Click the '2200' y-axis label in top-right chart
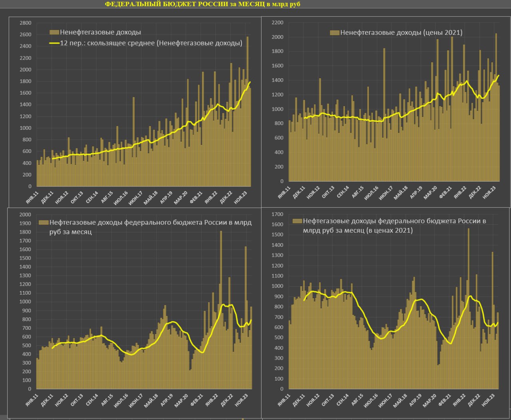The height and width of the screenshot is (420, 511). click(x=277, y=23)
